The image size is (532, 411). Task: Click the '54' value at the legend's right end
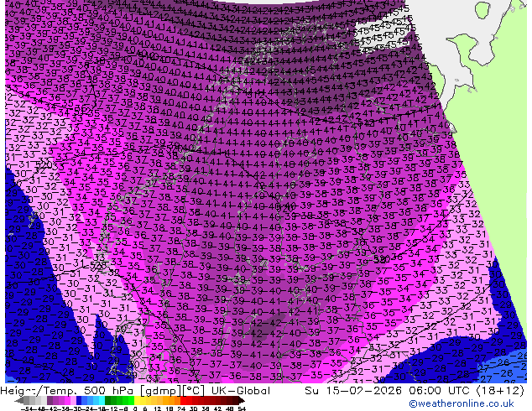click(241, 409)
